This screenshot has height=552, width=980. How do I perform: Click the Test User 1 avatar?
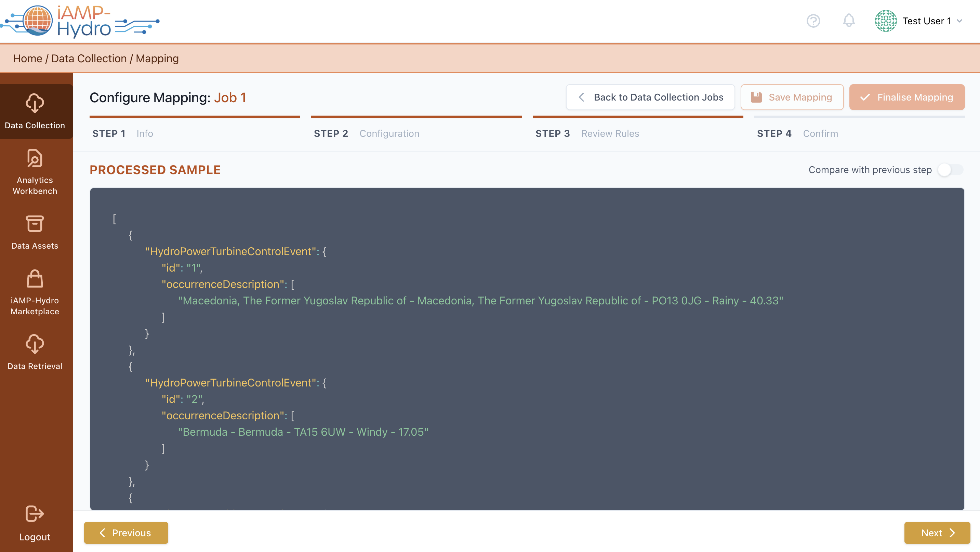coord(885,21)
